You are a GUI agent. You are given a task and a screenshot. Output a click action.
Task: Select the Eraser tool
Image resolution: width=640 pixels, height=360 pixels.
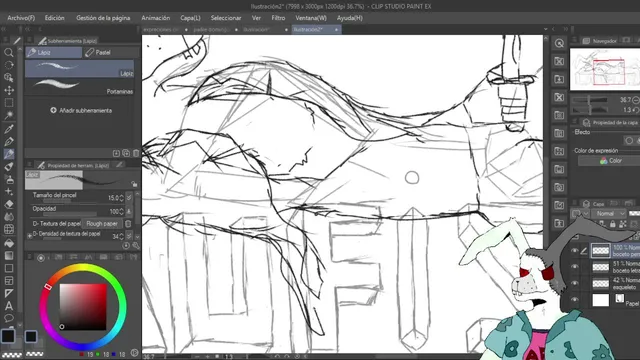coord(9,204)
